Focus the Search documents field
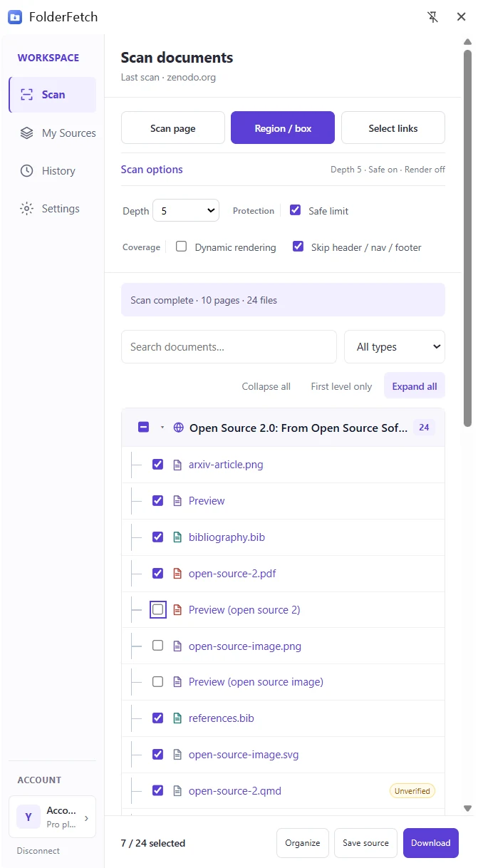This screenshot has width=478, height=868. (229, 347)
